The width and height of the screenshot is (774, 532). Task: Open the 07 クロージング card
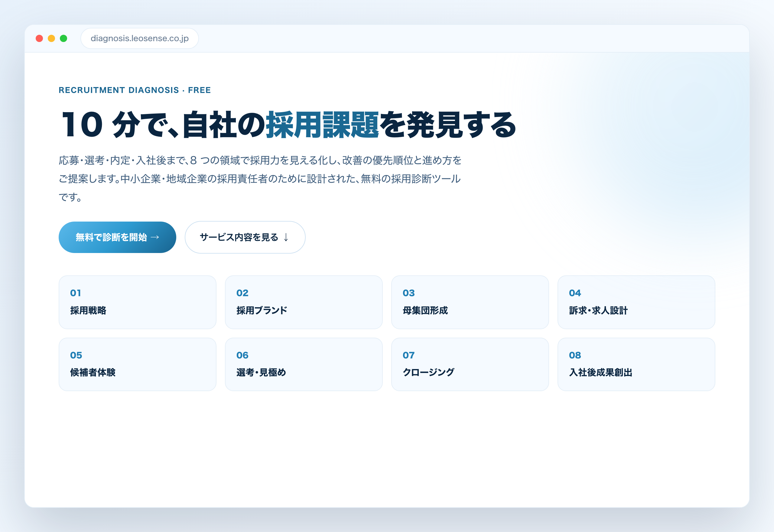(x=470, y=364)
